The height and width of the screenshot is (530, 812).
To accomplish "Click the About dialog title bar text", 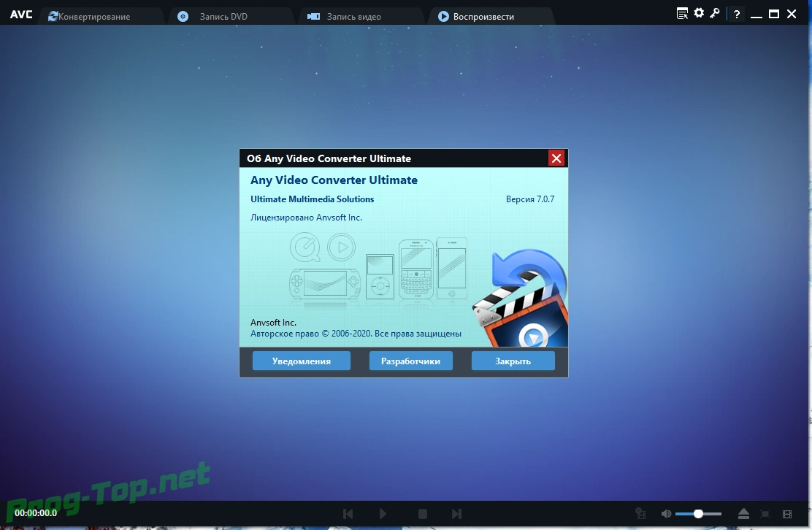I will click(329, 158).
